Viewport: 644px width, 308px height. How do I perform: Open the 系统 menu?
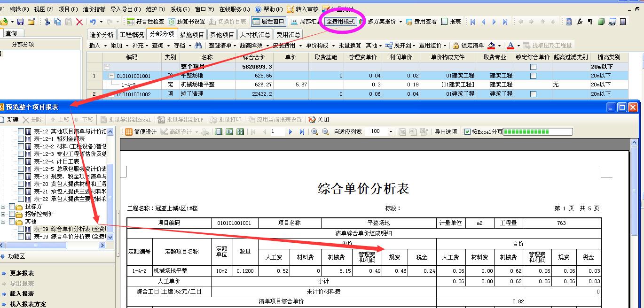pyautogui.click(x=180, y=9)
